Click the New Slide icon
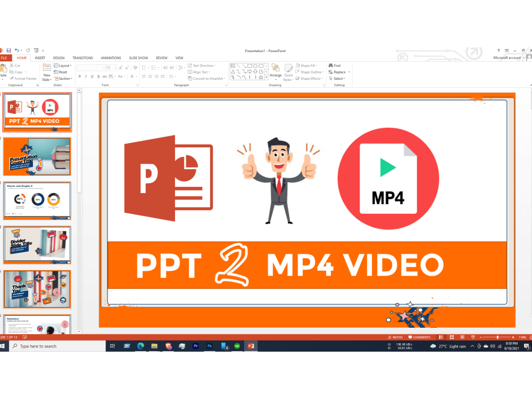The width and height of the screenshot is (532, 399). (x=47, y=67)
